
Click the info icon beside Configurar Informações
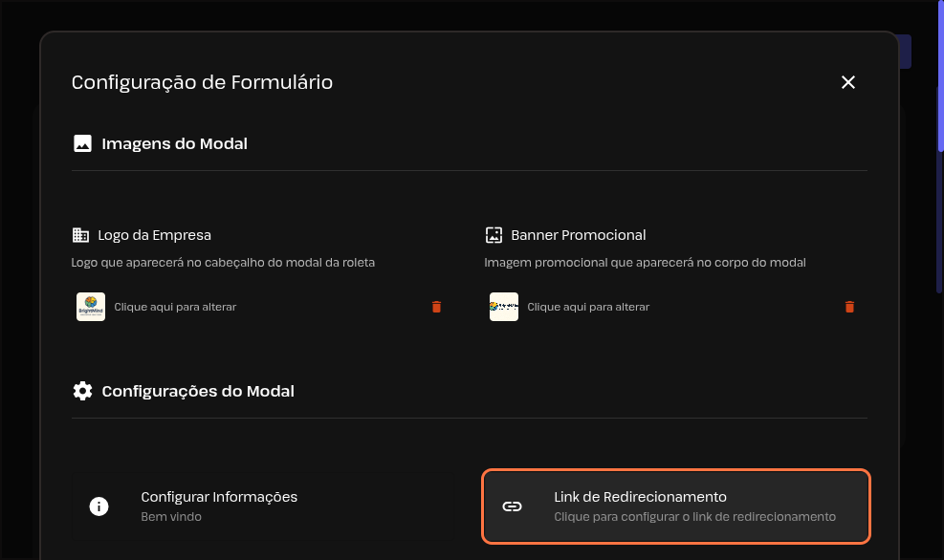[99, 506]
